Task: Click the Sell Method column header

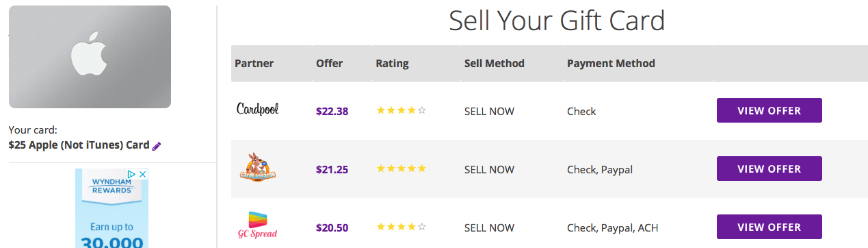Action: 494,63
